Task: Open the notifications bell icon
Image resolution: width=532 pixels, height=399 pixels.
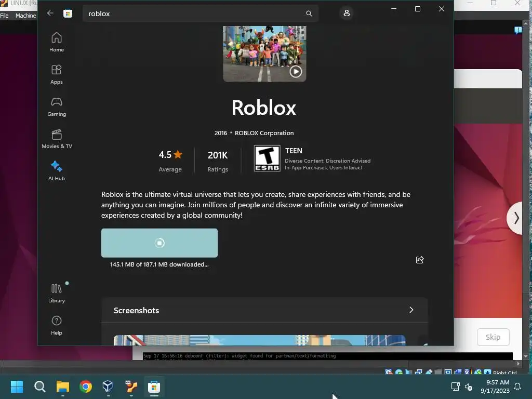Action: click(x=518, y=387)
